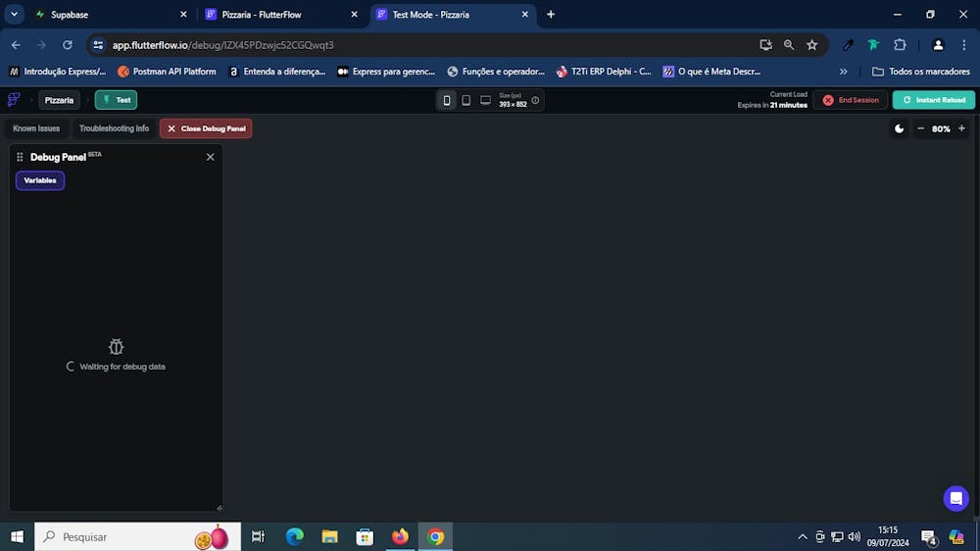
Task: Increase zoom with plus button
Action: [x=962, y=128]
